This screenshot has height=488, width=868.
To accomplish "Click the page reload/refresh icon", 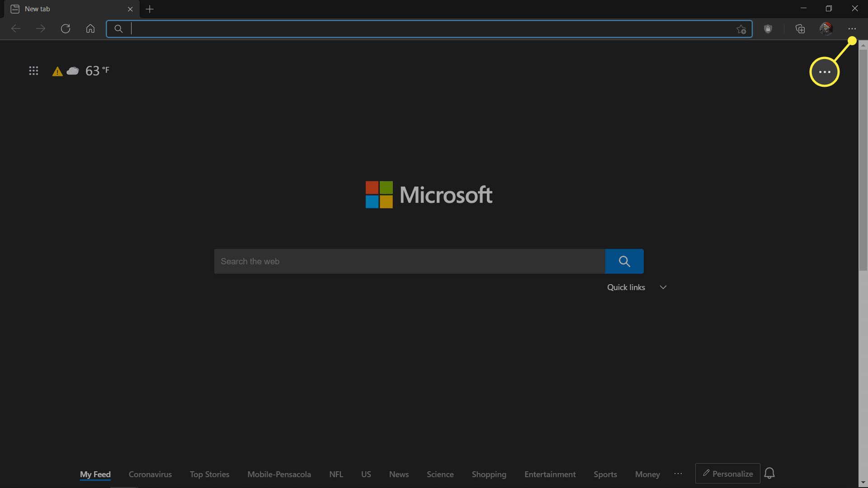I will pos(65,28).
